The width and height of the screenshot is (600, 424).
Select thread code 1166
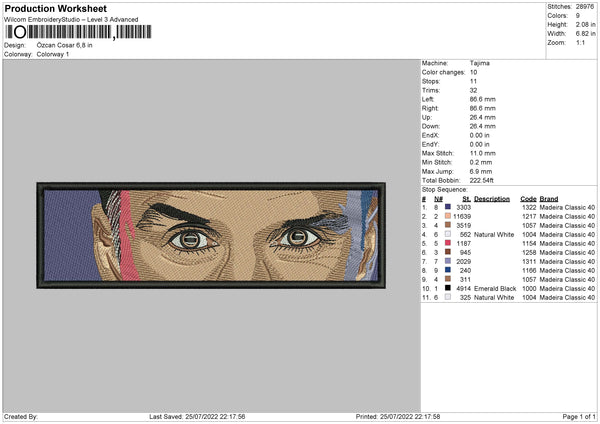529,271
